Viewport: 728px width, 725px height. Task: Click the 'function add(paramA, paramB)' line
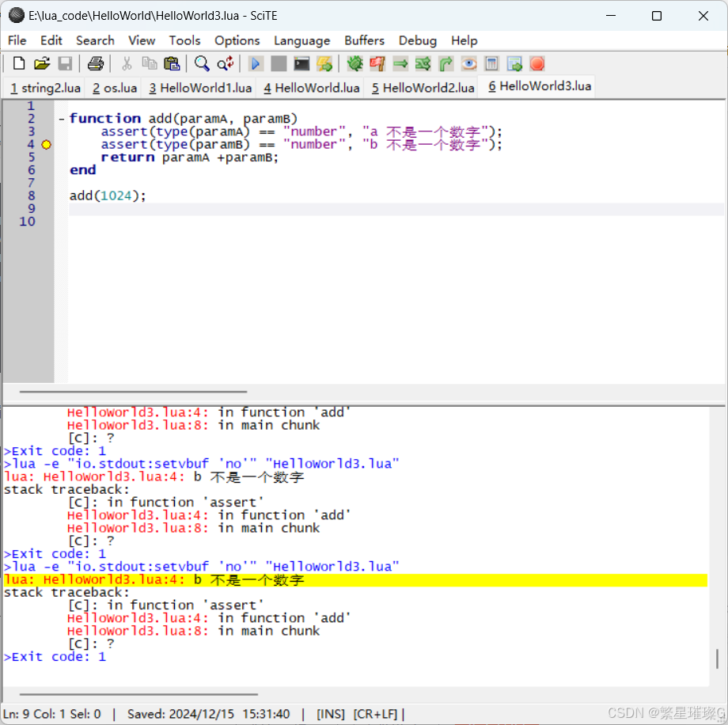pos(184,119)
